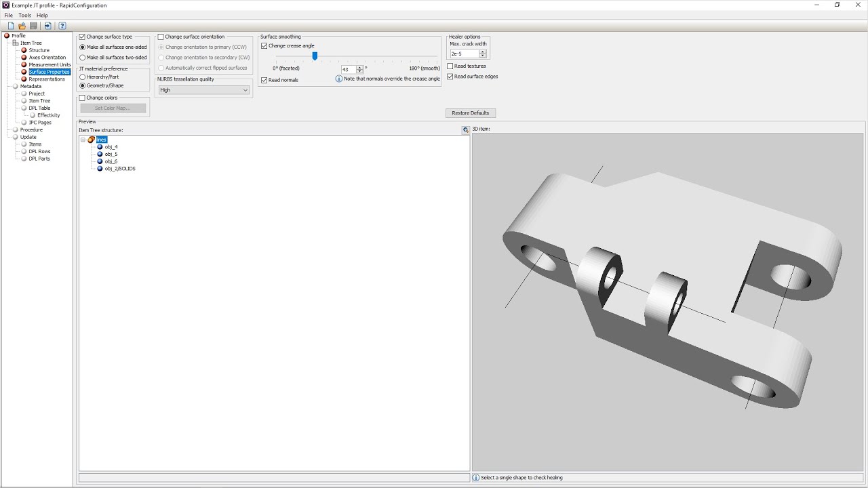
Task: Toggle the Read textures checkbox
Action: (450, 66)
